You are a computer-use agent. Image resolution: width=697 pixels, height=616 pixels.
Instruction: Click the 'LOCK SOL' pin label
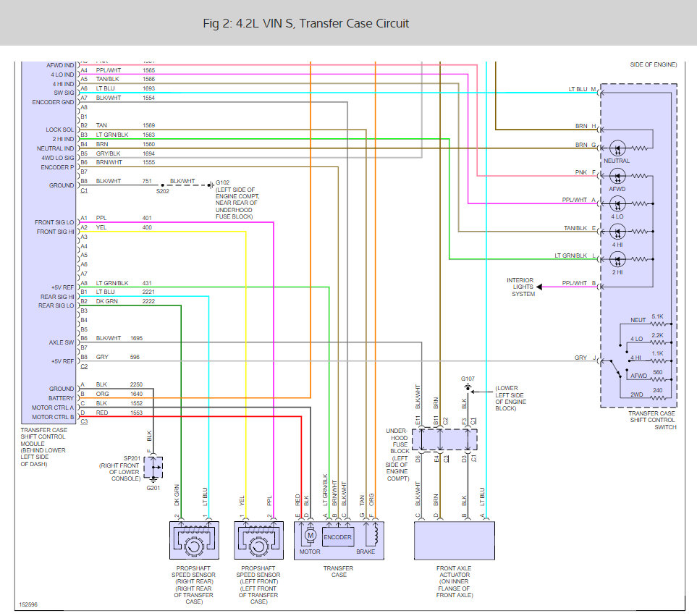point(60,130)
